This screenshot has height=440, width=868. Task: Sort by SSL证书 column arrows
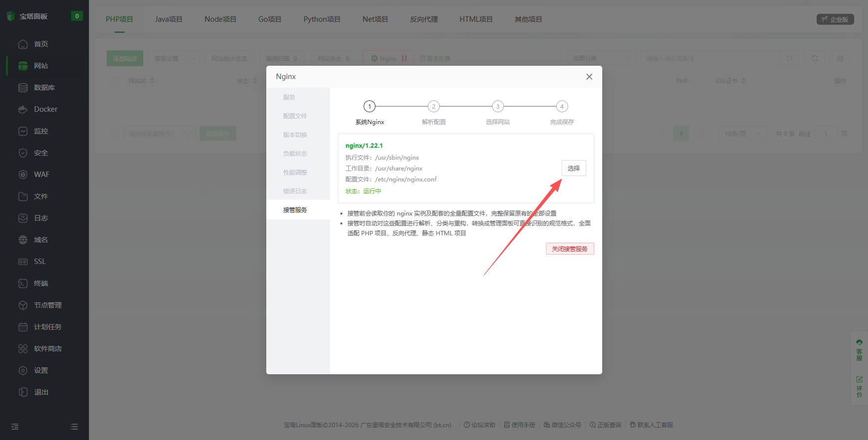pos(744,81)
